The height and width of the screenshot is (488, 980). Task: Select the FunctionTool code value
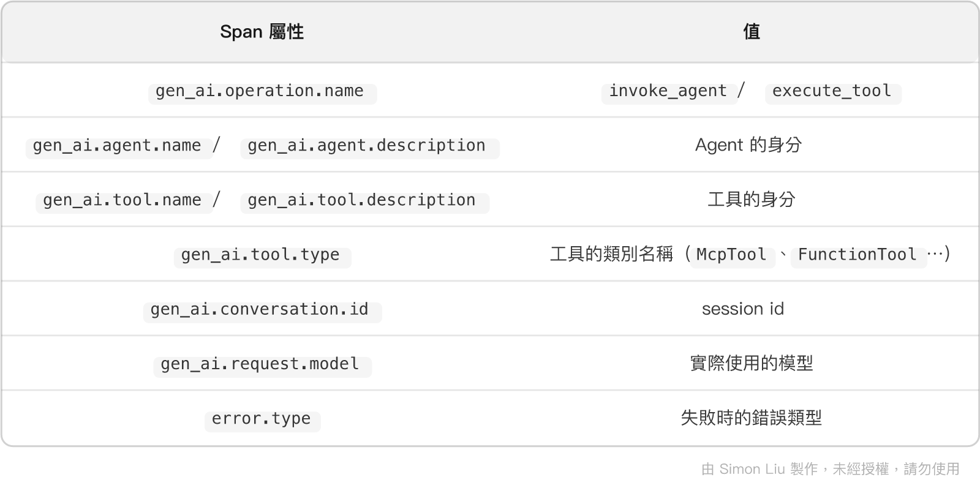tap(858, 255)
